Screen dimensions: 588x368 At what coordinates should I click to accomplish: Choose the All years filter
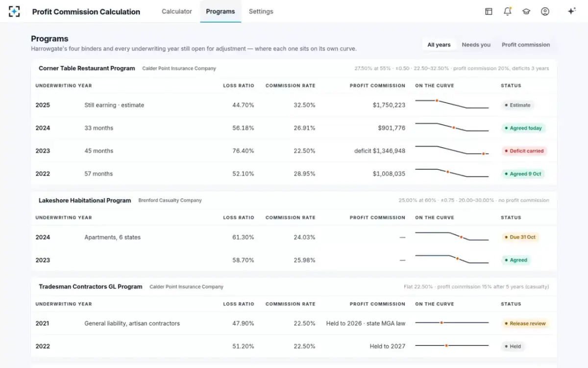point(439,45)
